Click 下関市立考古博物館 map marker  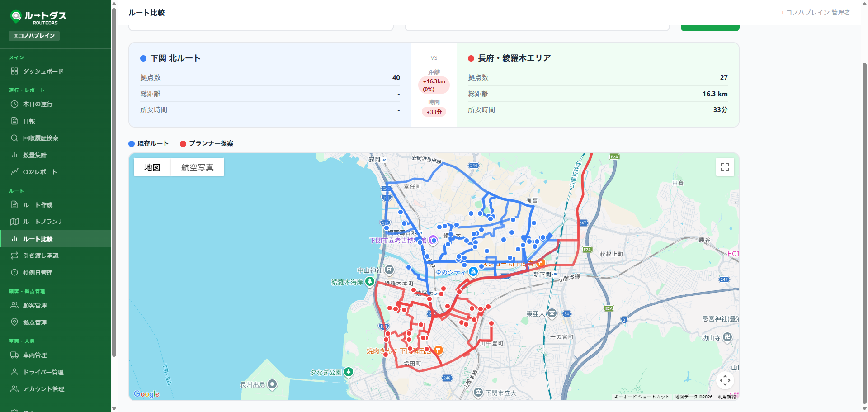pyautogui.click(x=433, y=240)
